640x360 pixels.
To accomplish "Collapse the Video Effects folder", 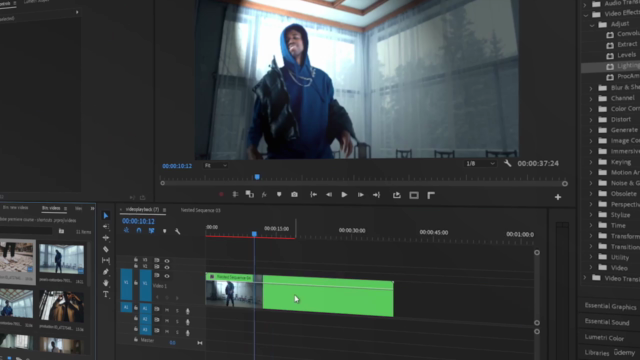I will (586, 15).
